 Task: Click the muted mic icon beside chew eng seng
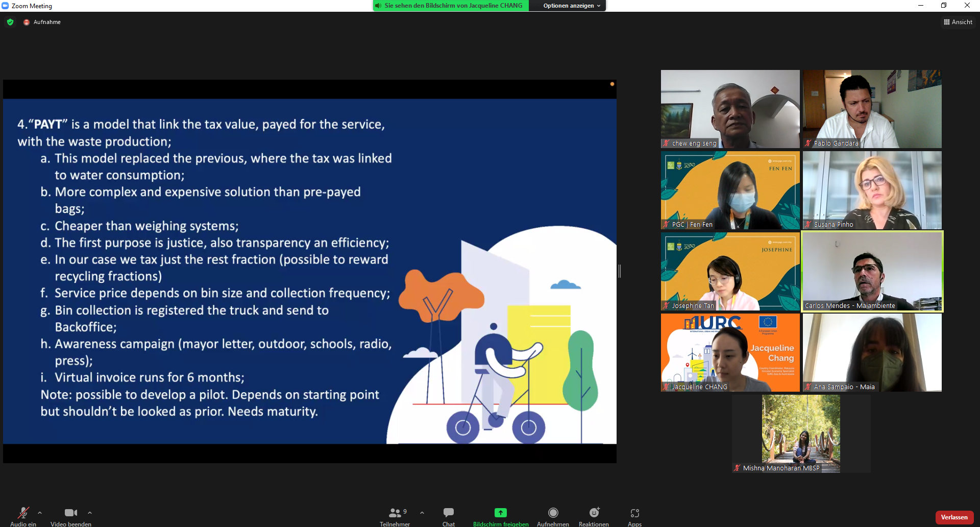[x=666, y=143]
